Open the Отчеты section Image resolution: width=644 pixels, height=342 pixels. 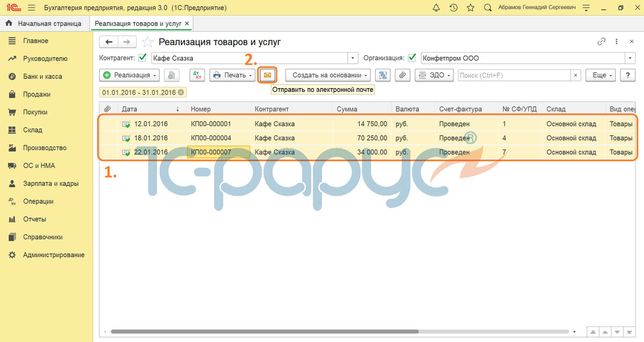pos(34,219)
